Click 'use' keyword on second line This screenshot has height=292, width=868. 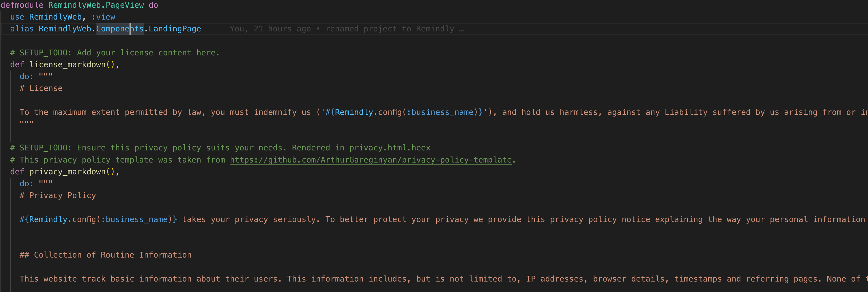tap(17, 17)
